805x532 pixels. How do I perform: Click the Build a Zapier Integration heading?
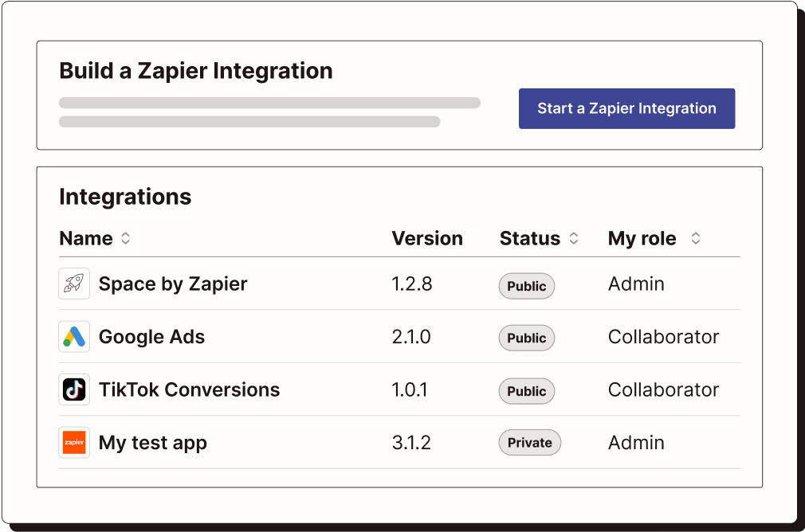195,71
